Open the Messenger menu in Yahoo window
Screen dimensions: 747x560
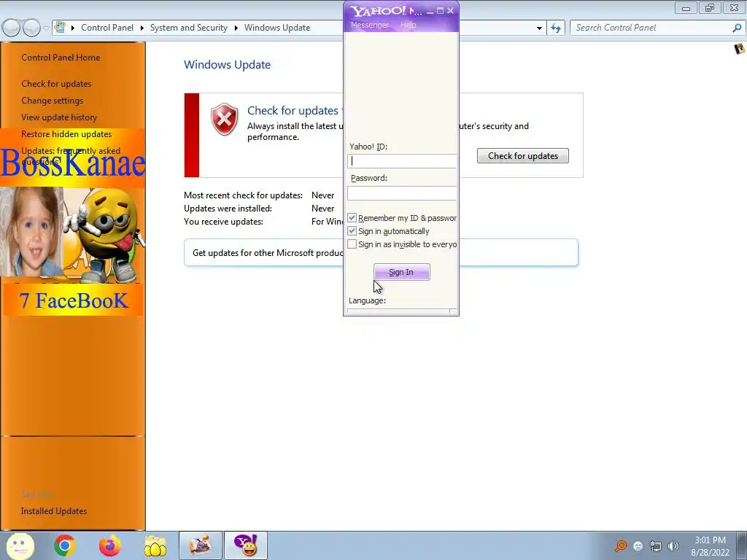370,25
